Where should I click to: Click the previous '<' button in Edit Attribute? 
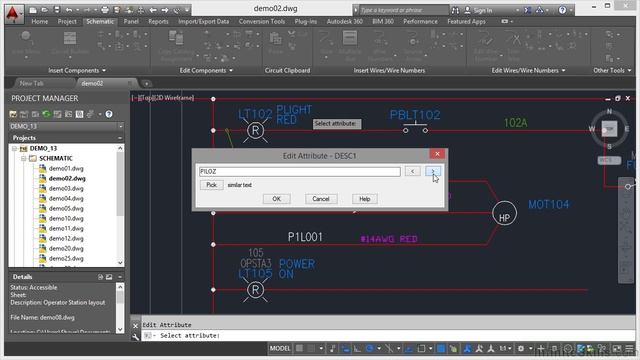(413, 171)
